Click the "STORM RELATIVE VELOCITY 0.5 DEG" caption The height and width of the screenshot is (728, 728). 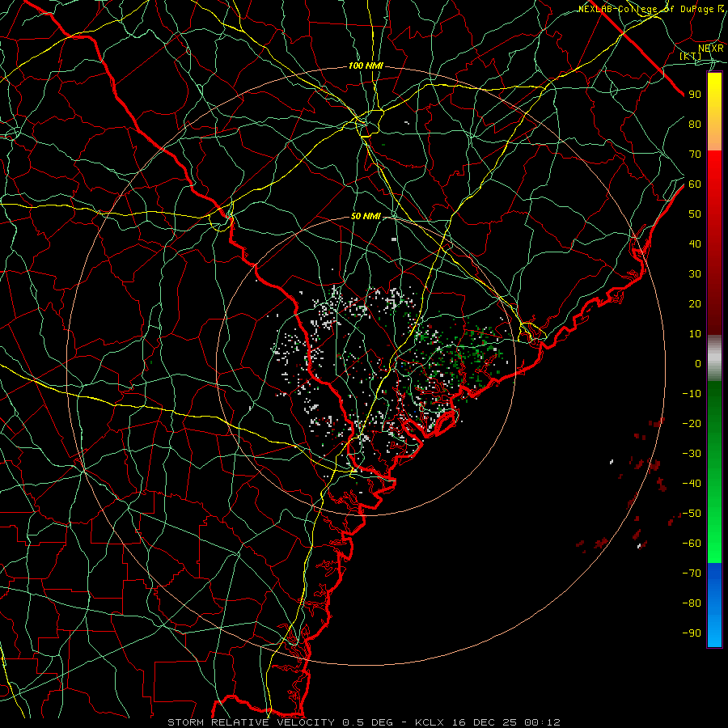[280, 722]
